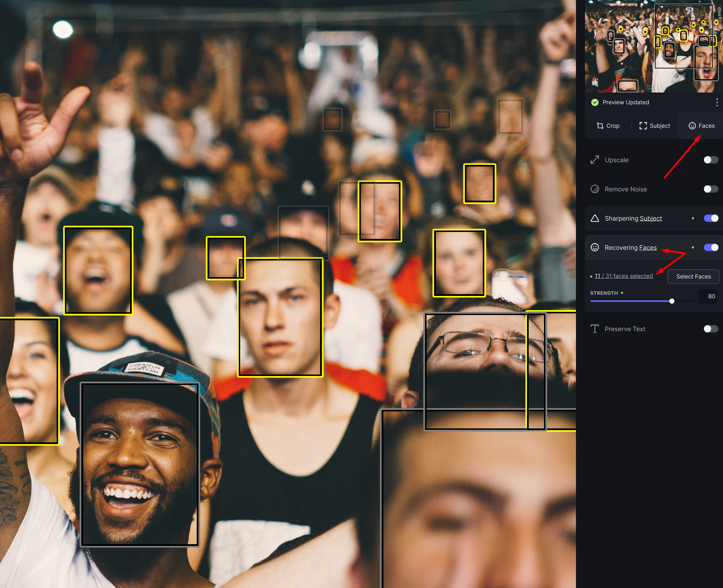The height and width of the screenshot is (588, 723).
Task: Click the Crop tool icon
Action: tap(600, 126)
